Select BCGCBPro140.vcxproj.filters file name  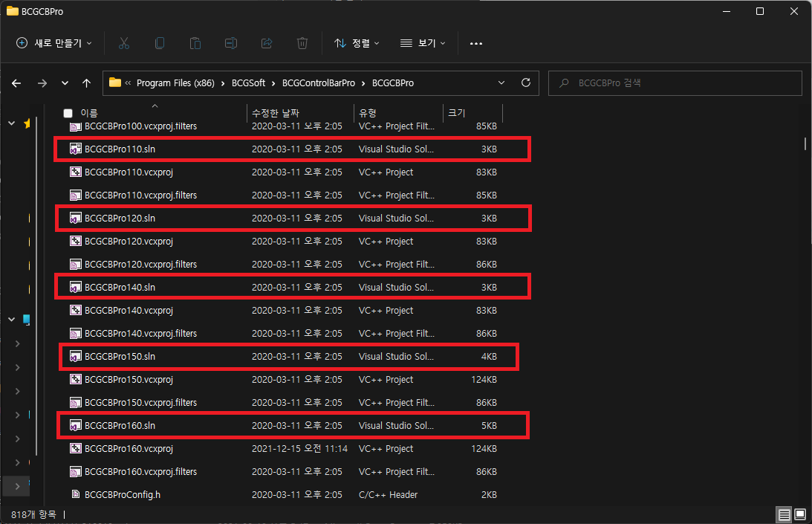tap(141, 333)
